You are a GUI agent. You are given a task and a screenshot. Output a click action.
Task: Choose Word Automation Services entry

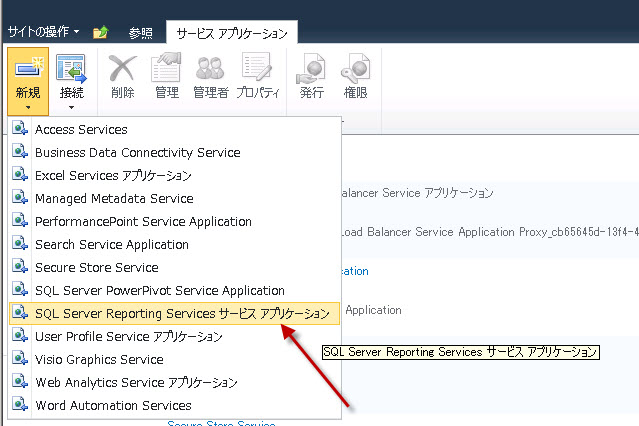click(x=174, y=405)
